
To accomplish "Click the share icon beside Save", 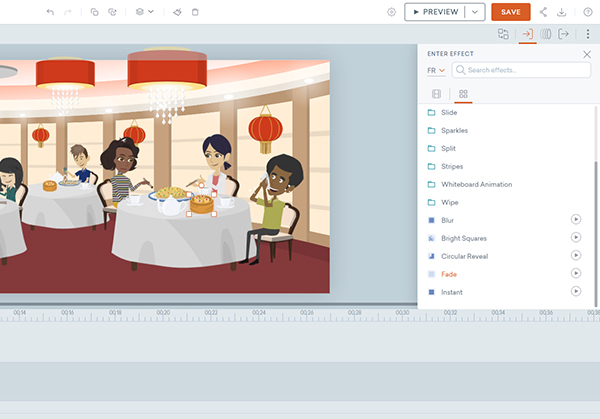I will tap(543, 12).
